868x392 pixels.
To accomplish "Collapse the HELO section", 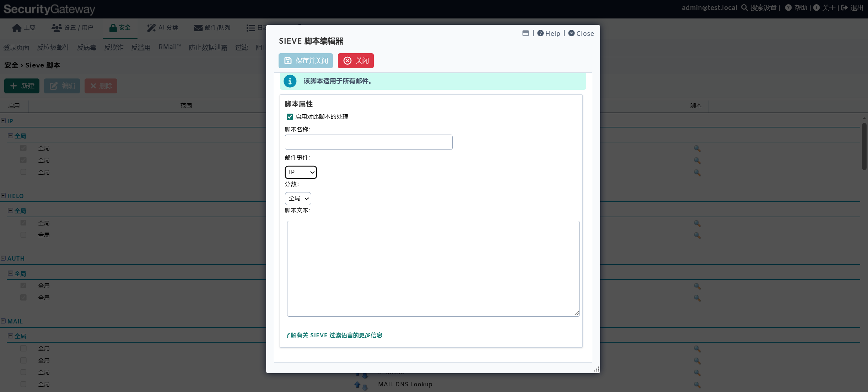I will pyautogui.click(x=3, y=196).
